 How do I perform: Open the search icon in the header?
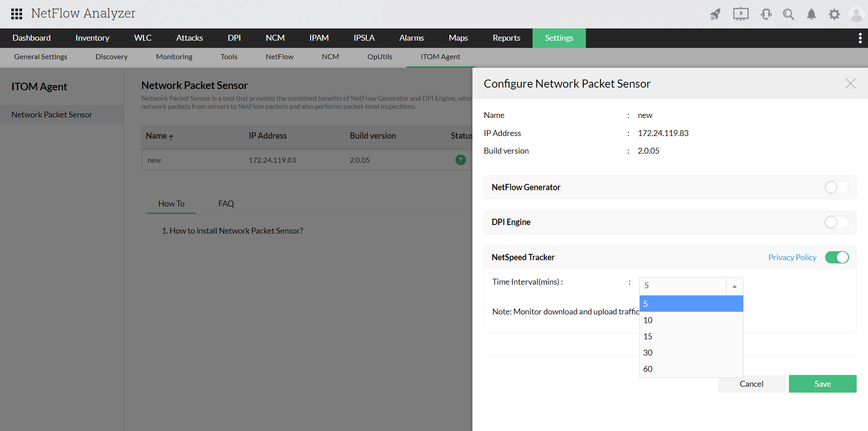coord(788,14)
